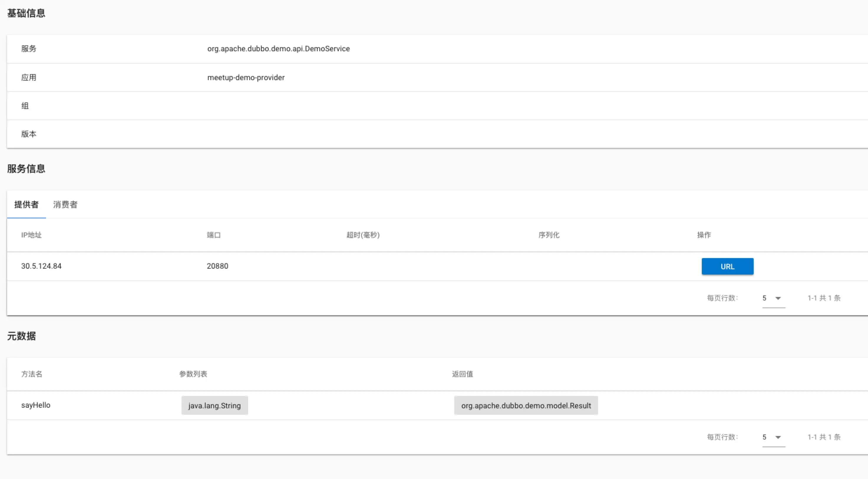This screenshot has height=479, width=868.
Task: Click the 参数列表 column header
Action: click(193, 374)
